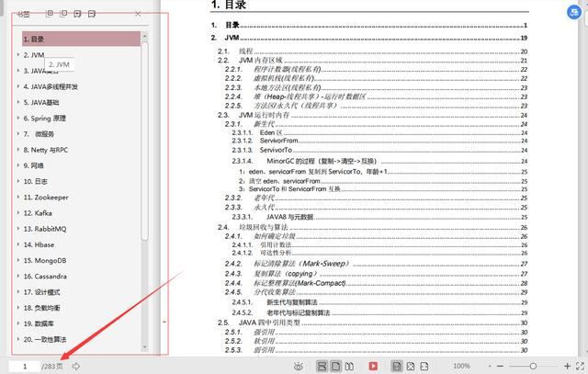Click the remove bookmark icon
This screenshot has width=588, height=374.
pyautogui.click(x=92, y=15)
